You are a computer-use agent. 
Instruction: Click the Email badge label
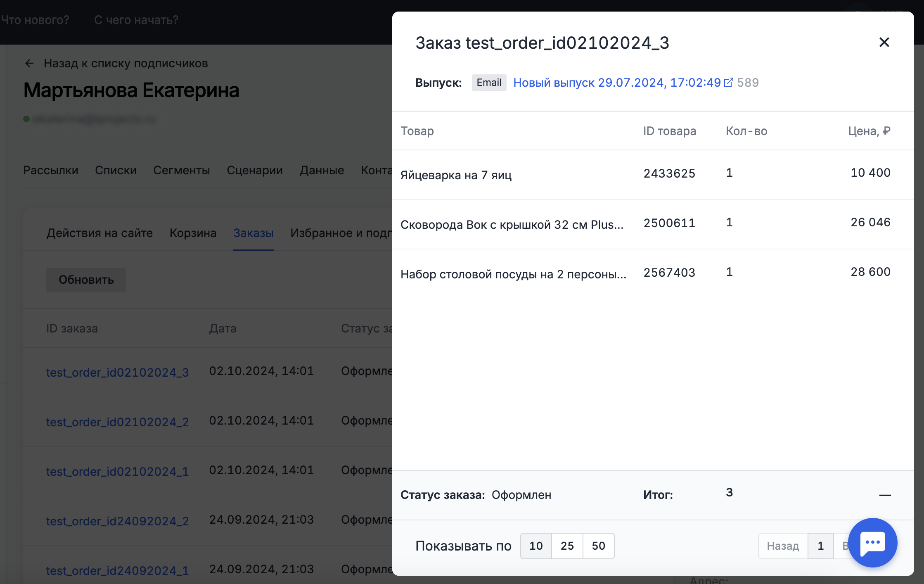tap(489, 83)
